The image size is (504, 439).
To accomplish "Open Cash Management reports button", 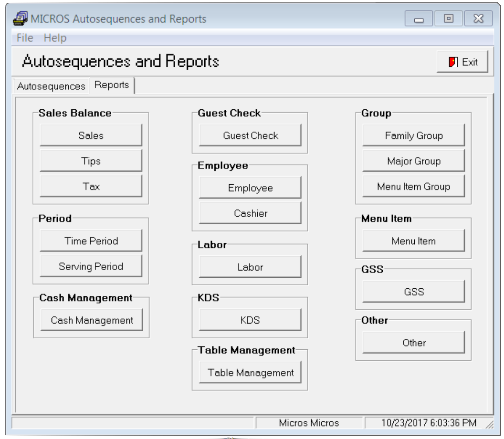I will [x=92, y=320].
